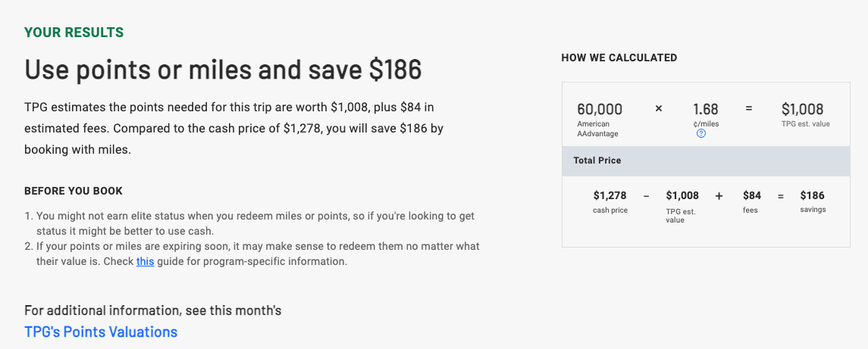Click the $1,278 cash price figure

coord(609,196)
